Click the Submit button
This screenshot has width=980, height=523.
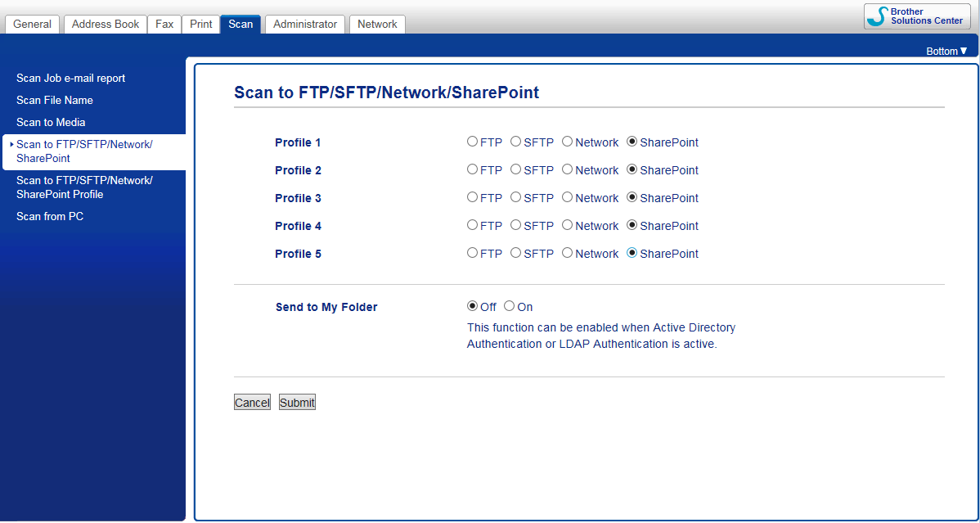coord(297,403)
